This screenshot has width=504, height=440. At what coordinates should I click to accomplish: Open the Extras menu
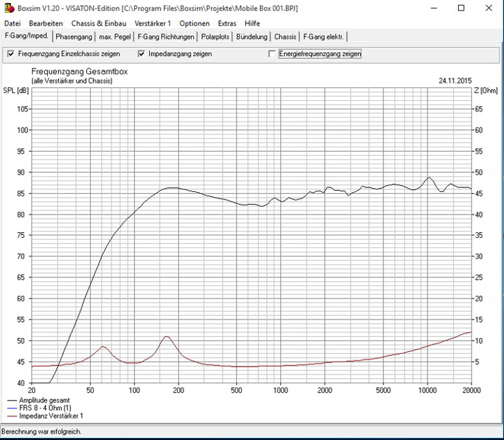227,24
